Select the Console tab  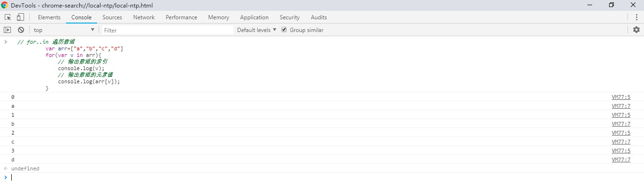(x=82, y=17)
